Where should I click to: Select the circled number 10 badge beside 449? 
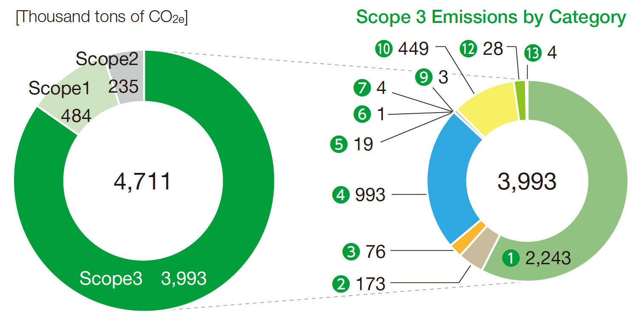click(x=384, y=49)
